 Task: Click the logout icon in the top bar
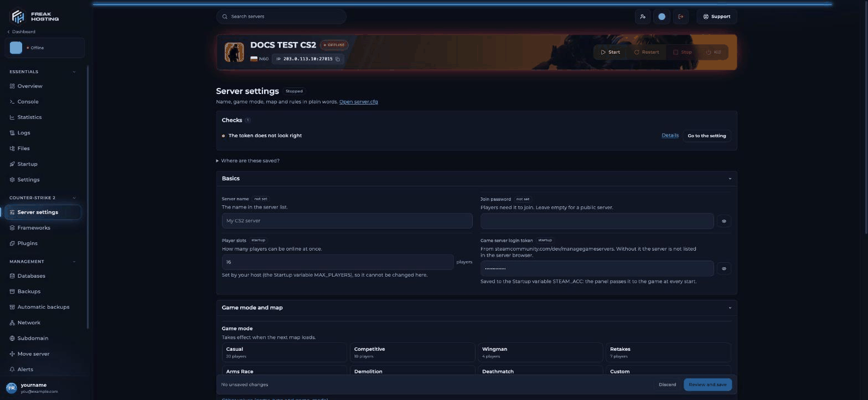(x=681, y=17)
